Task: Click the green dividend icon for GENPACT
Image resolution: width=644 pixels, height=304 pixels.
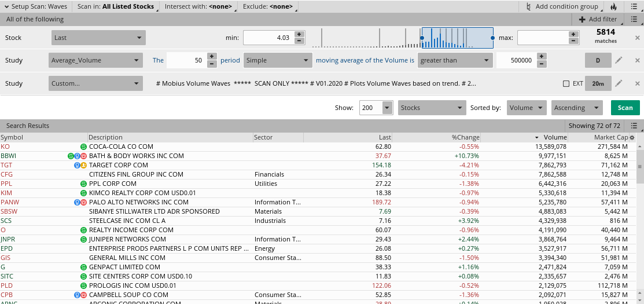Action: pyautogui.click(x=83, y=267)
